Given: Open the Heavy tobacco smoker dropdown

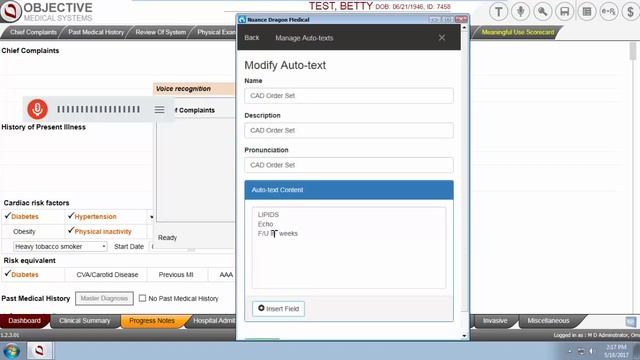Looking at the screenshot, I should point(60,247).
